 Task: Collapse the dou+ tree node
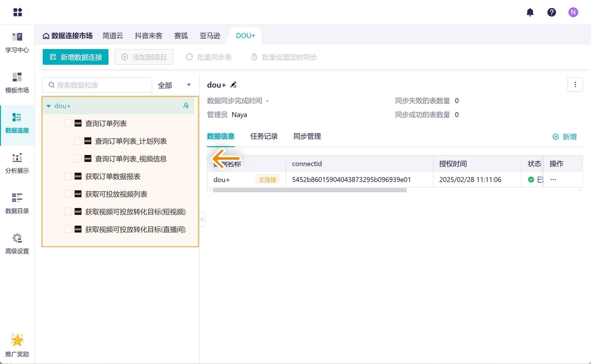[x=49, y=106]
